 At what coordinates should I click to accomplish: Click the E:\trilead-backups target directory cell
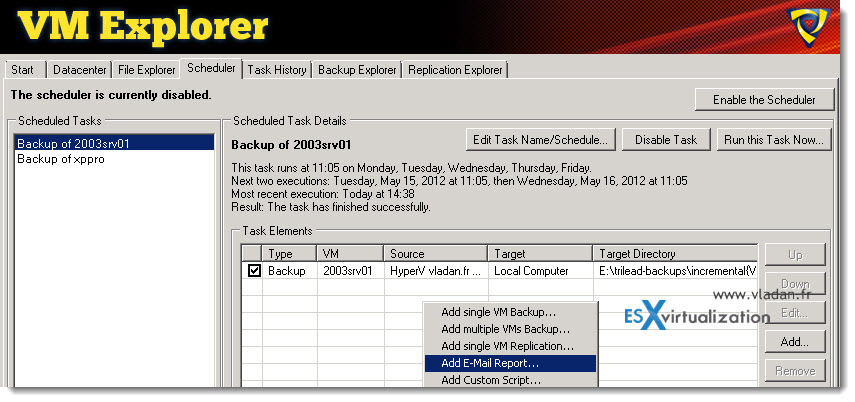coord(675,271)
